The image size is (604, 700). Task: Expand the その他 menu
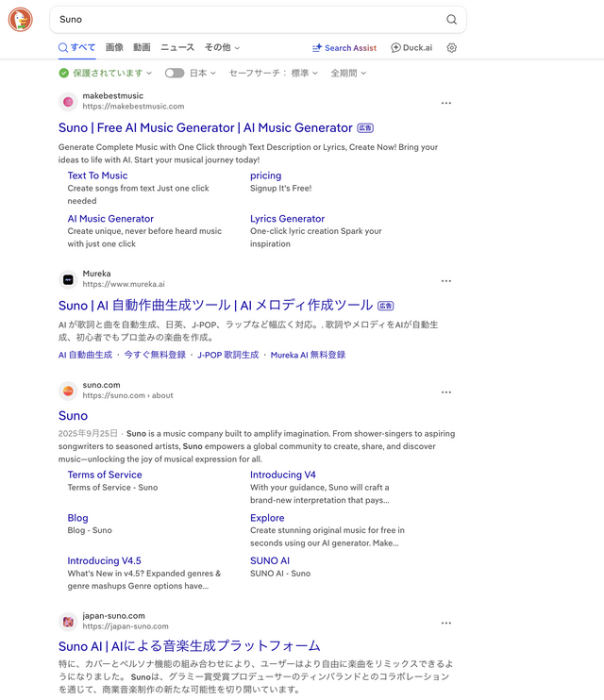point(223,47)
